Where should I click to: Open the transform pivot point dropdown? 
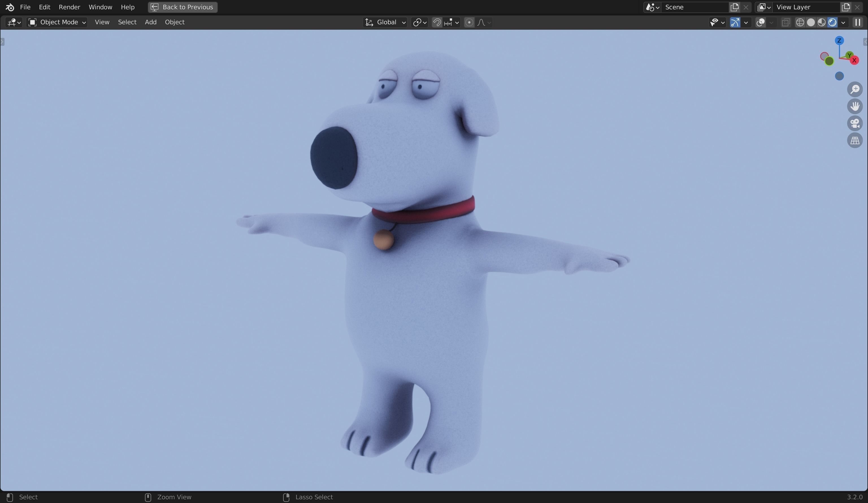(420, 22)
